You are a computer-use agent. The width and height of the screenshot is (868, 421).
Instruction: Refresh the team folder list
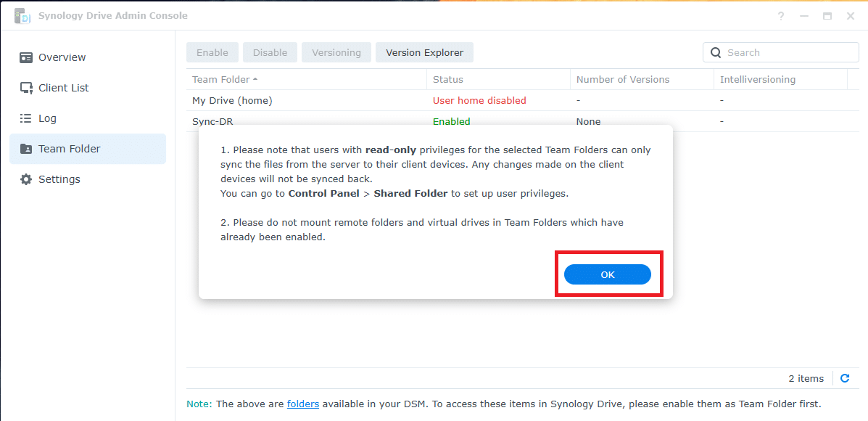pyautogui.click(x=845, y=378)
